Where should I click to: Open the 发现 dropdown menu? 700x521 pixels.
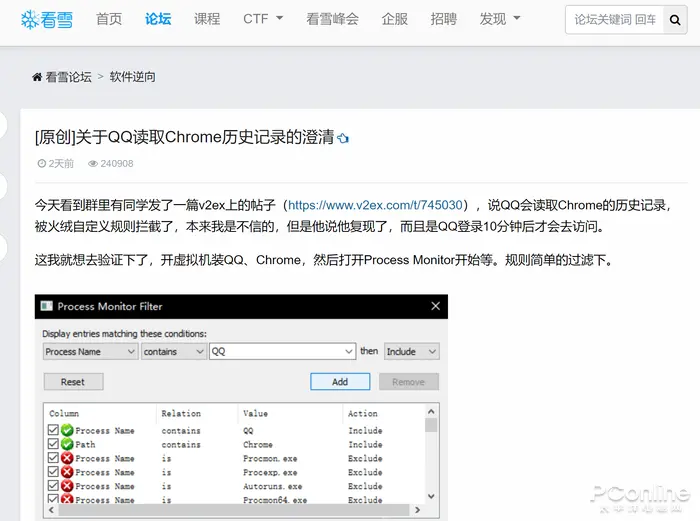[499, 19]
